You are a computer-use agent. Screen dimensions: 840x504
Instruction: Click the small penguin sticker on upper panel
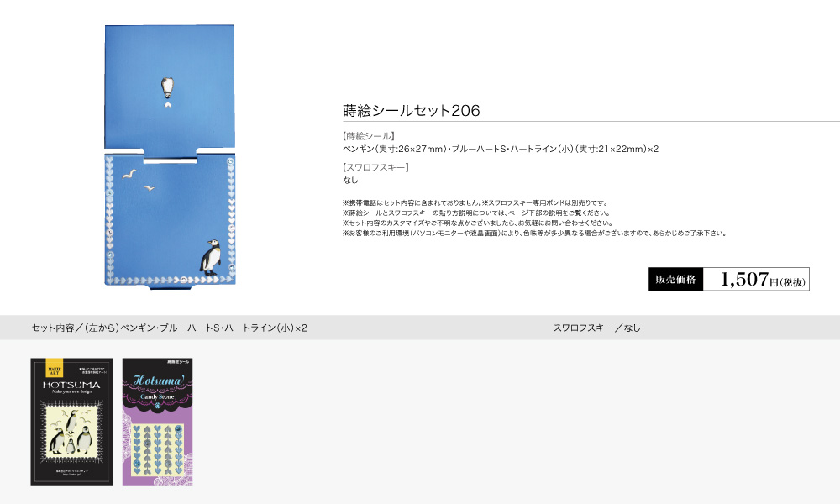168,87
